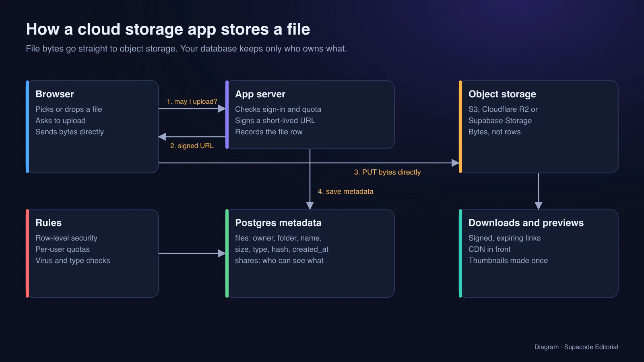Click "Signs a short-lived URL"
The height and width of the screenshot is (362, 644).
tap(275, 121)
